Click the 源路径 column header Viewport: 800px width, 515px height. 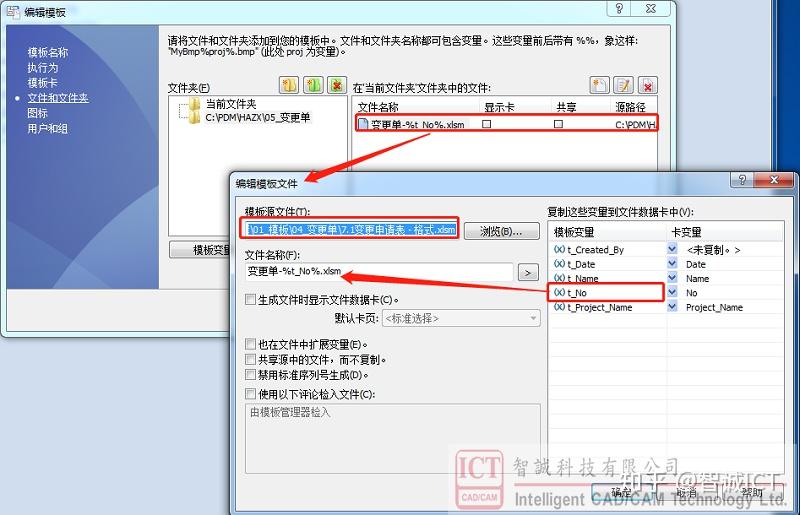(x=631, y=107)
